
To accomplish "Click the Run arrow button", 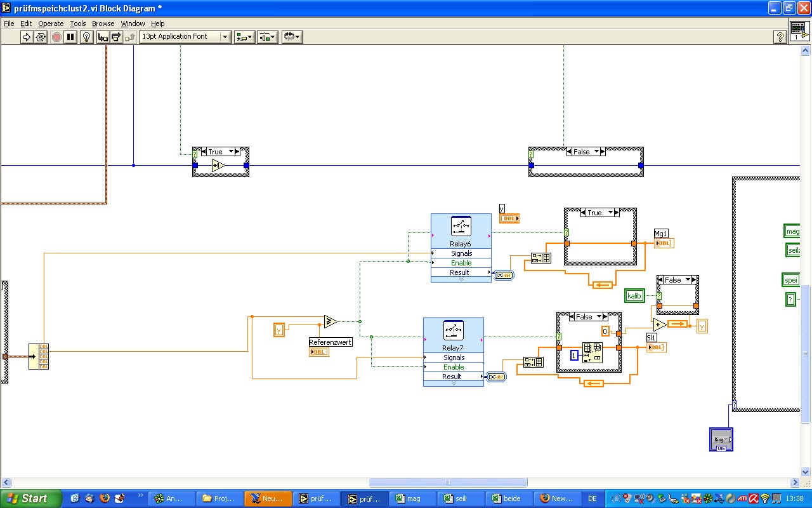I will [27, 37].
